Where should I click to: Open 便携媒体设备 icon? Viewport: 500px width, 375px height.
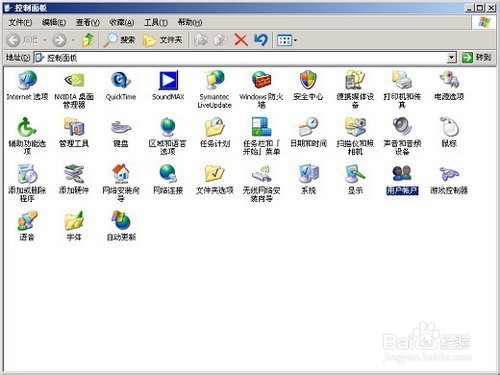pyautogui.click(x=355, y=89)
